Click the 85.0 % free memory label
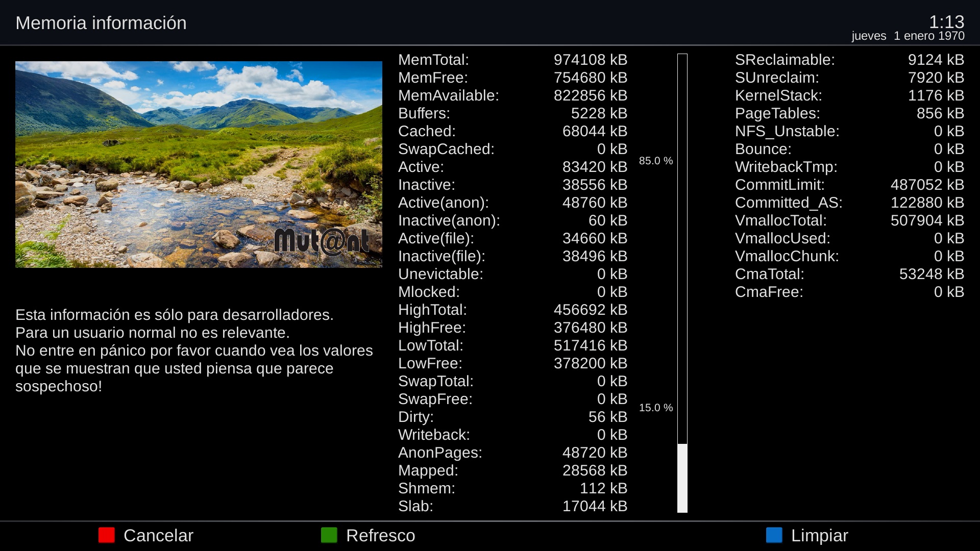The image size is (980, 551). (656, 161)
